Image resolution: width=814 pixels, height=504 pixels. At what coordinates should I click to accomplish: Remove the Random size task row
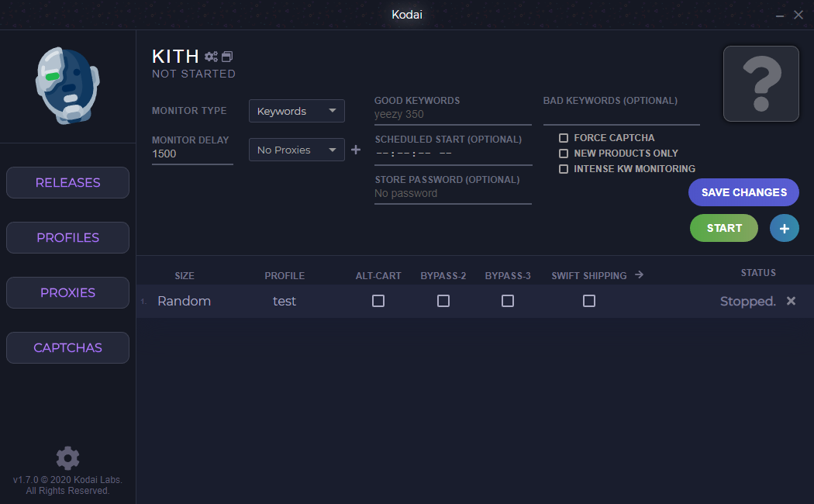[x=791, y=301]
